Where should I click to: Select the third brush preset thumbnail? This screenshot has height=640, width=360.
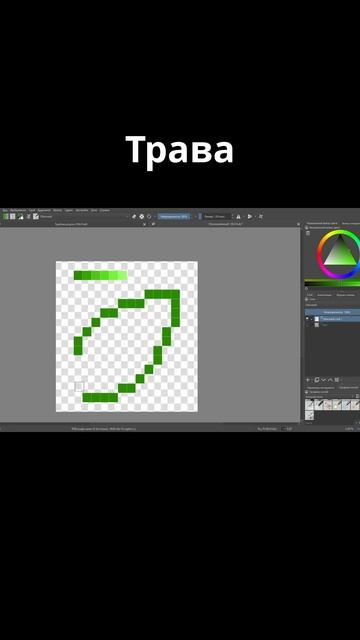[x=328, y=404]
